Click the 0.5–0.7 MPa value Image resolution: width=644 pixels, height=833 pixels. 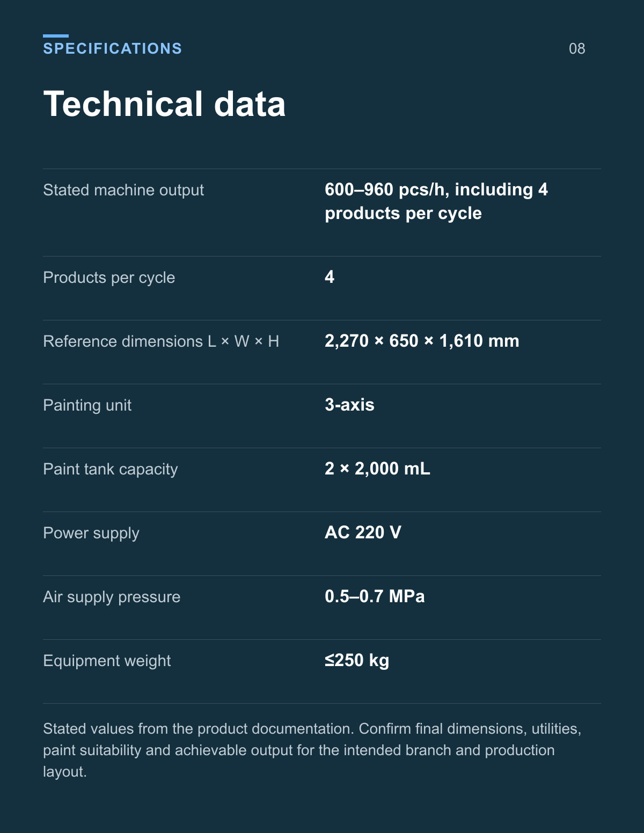(375, 596)
